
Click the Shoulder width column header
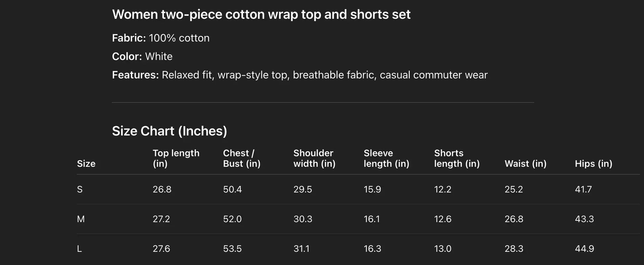point(314,158)
